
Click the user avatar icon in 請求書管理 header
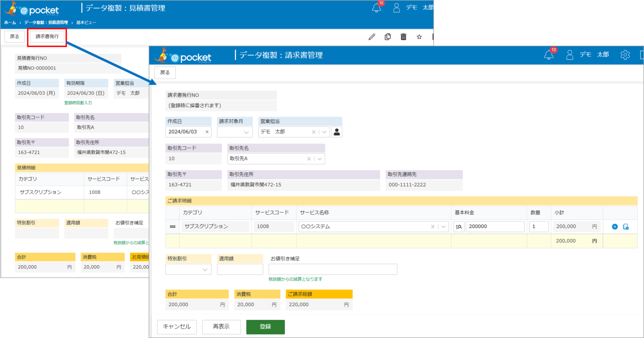pos(570,55)
